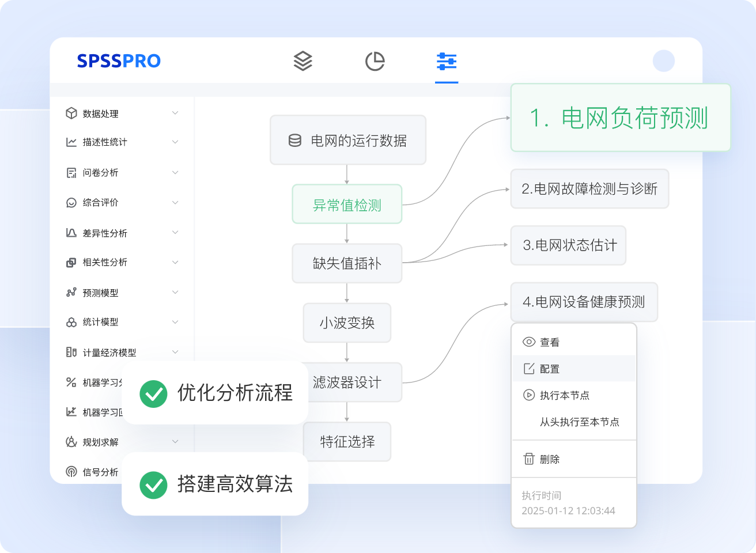Click the scatter chart icon on second 机器学习 row
The image size is (756, 553).
(71, 412)
